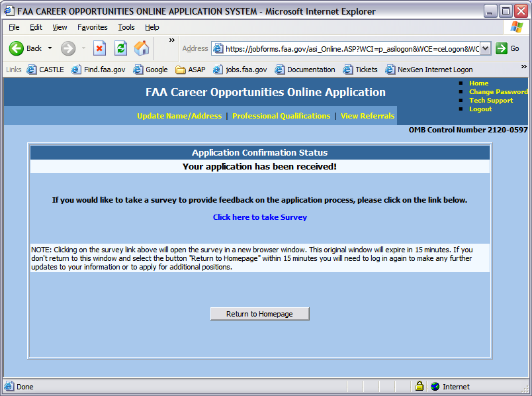
Task: Click the Forward arrow icon
Action: (68, 48)
